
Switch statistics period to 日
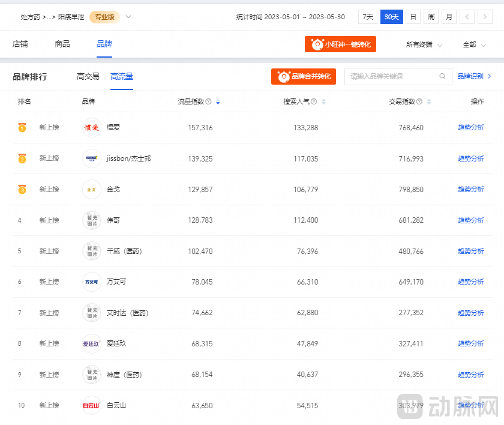[x=413, y=17]
